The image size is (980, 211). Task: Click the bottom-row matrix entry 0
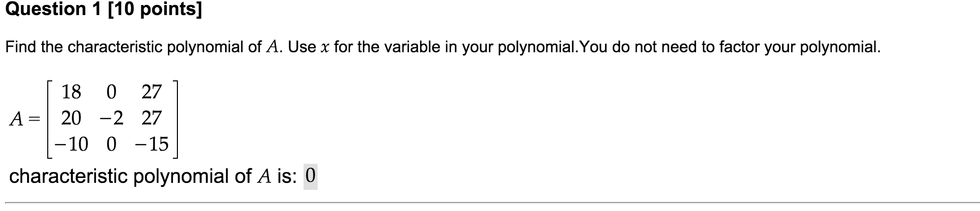click(112, 144)
